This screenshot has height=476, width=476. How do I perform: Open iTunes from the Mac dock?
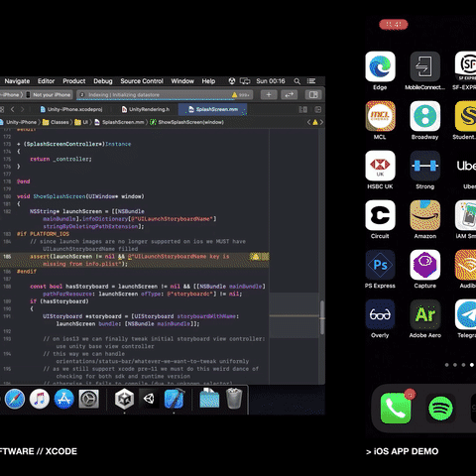(x=40, y=399)
